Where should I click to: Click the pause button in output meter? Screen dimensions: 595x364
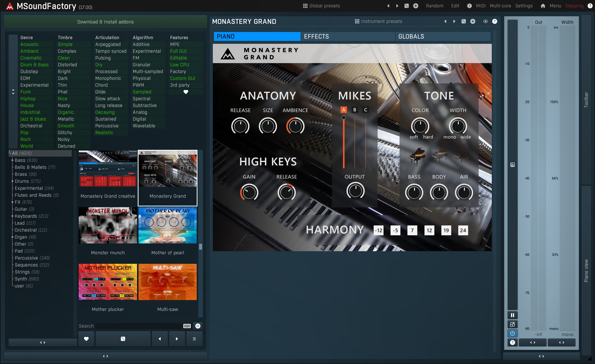[512, 315]
